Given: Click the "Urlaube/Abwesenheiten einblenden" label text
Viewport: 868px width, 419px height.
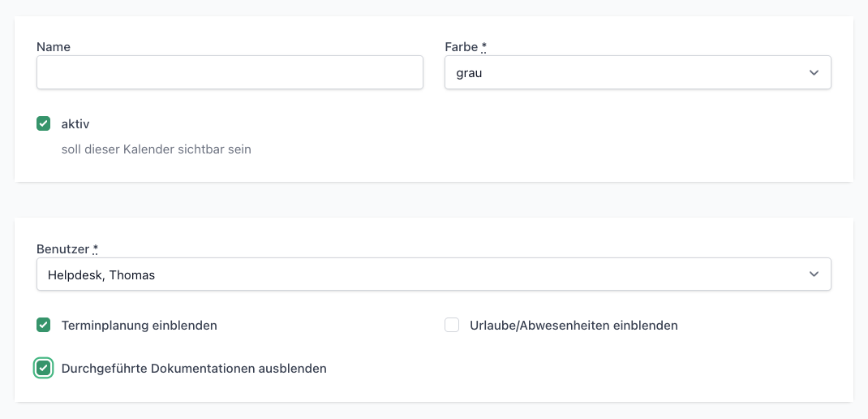Looking at the screenshot, I should pyautogui.click(x=574, y=326).
